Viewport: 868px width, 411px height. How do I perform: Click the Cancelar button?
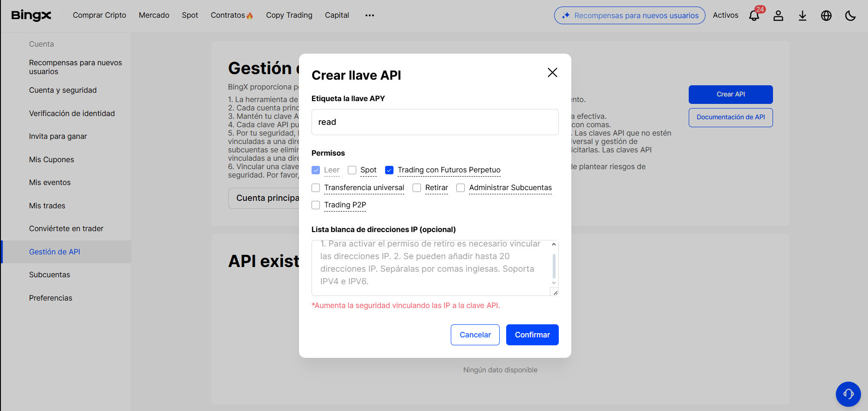475,335
